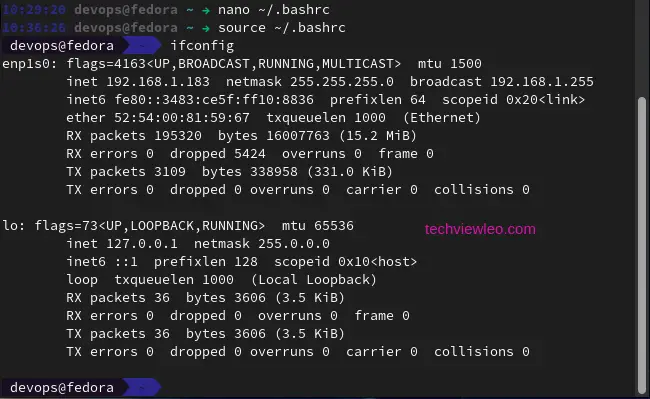Click the nano ~/.bashrc command line

point(274,10)
